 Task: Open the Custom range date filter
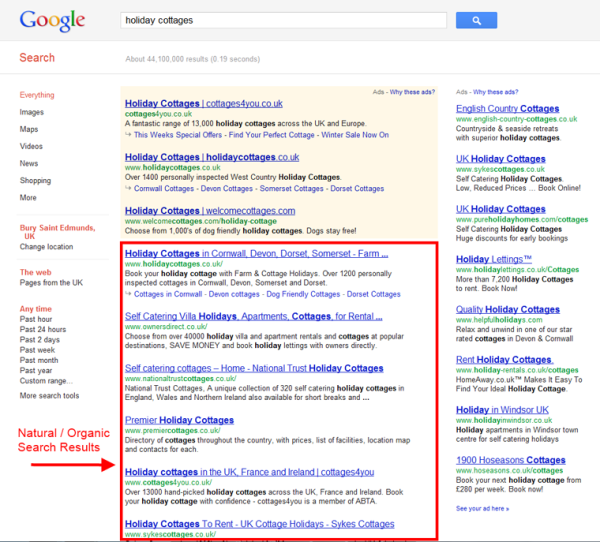46,380
